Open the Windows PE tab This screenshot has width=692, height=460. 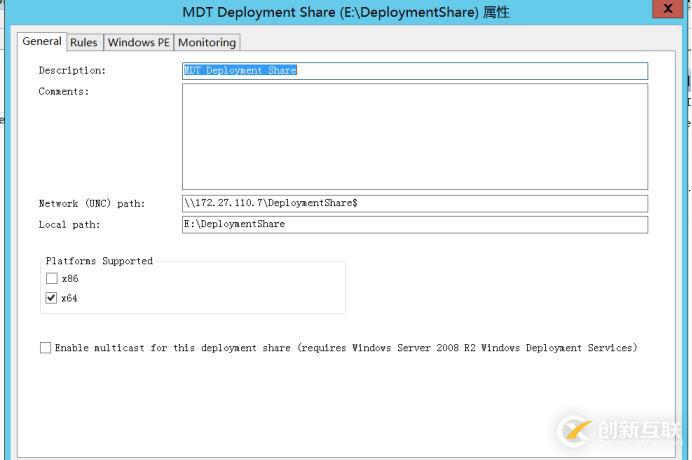139,42
